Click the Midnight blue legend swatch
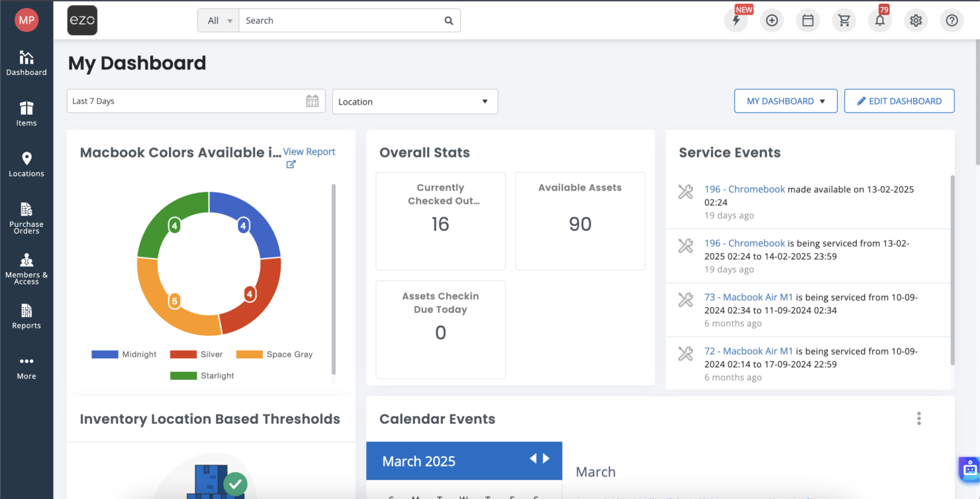This screenshot has width=980, height=499. pyautogui.click(x=104, y=354)
